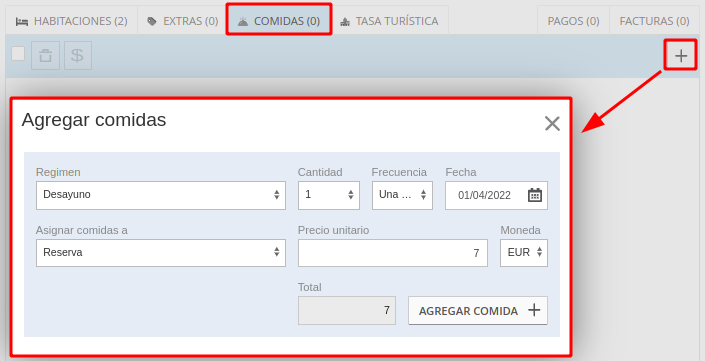Click the tag icon on Extras tab
Image resolution: width=705 pixels, height=361 pixels.
[152, 21]
